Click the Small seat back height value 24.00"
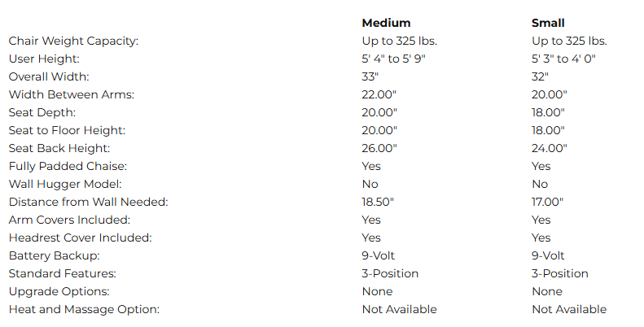 tap(549, 148)
